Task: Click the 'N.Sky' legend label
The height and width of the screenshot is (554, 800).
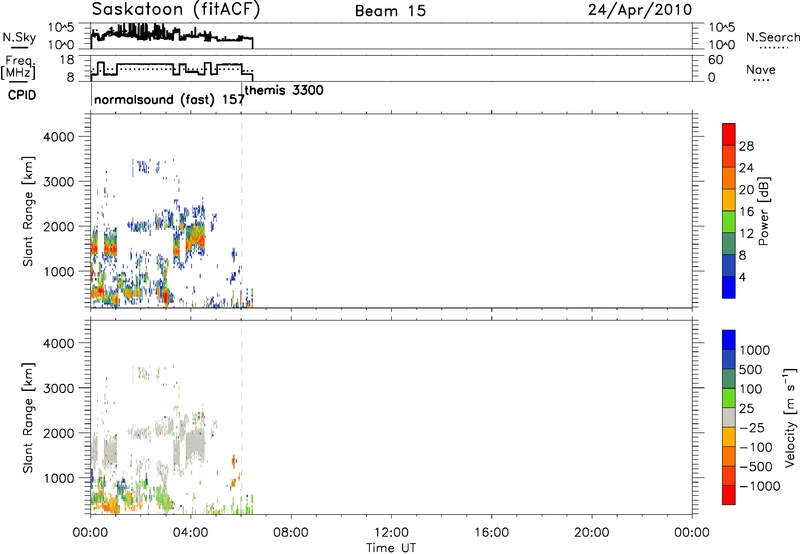Action: coord(19,37)
